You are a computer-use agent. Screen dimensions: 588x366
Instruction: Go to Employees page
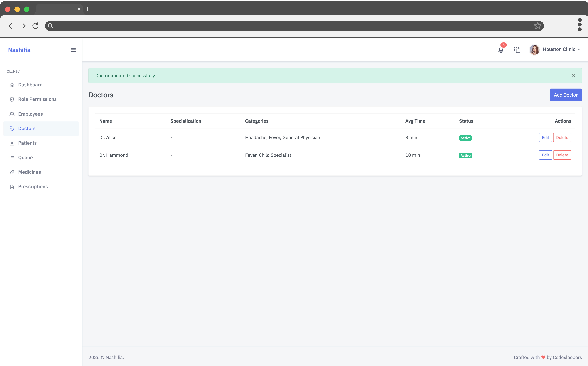point(41,114)
